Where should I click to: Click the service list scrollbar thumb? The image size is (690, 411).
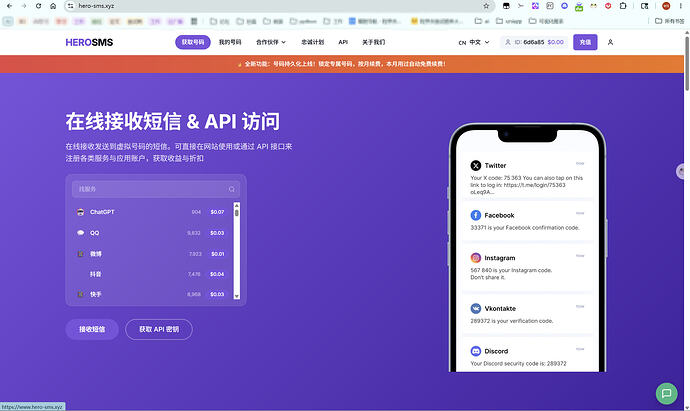point(237,213)
